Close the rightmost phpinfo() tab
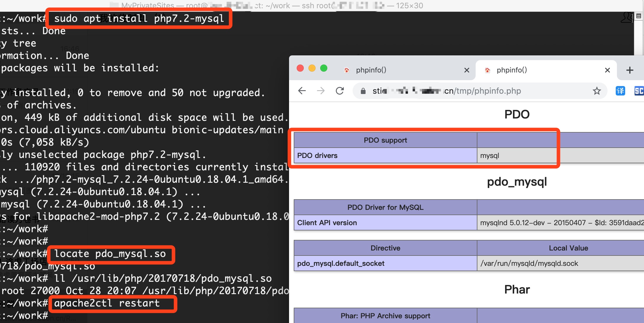 tap(607, 70)
